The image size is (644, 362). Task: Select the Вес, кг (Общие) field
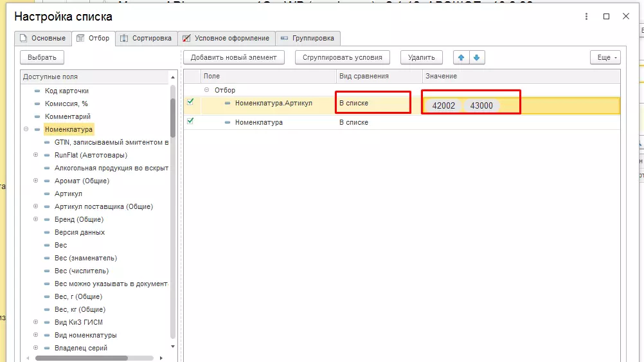point(80,309)
